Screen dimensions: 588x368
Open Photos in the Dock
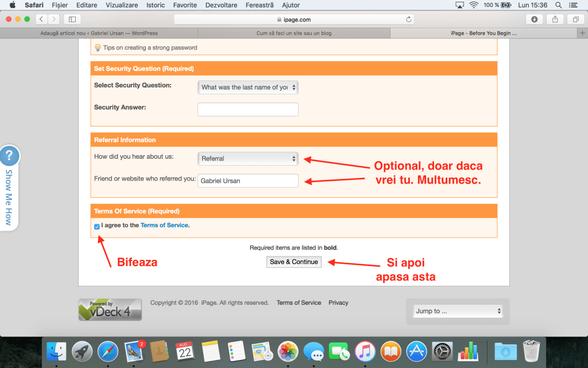pos(288,352)
